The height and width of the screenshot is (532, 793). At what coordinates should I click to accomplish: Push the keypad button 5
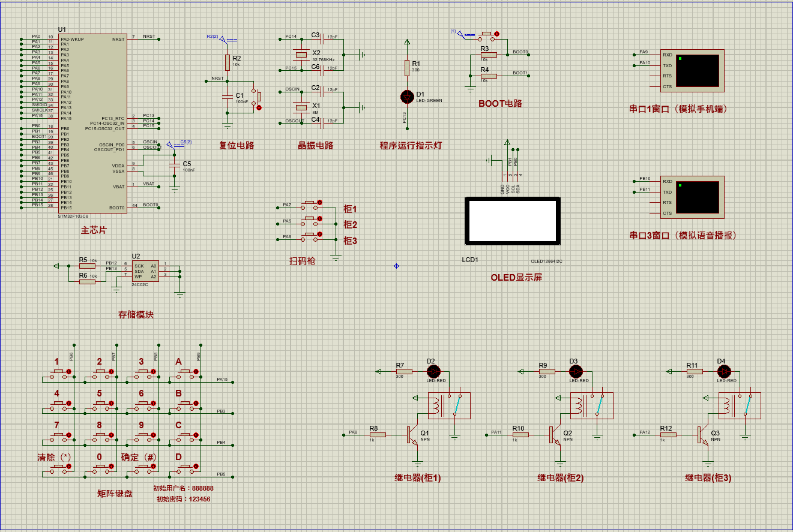102,405
